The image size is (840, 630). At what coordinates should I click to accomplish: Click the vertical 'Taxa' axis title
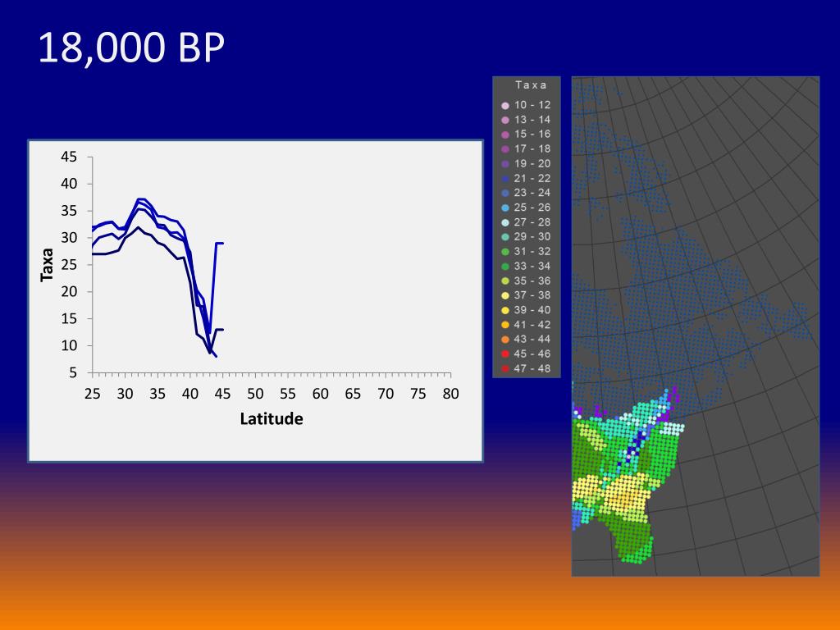tap(47, 265)
